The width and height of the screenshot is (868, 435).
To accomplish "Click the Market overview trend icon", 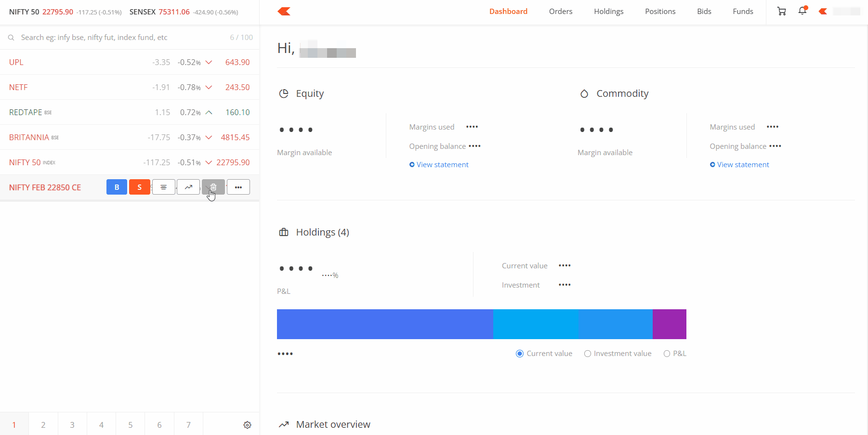I will point(284,424).
